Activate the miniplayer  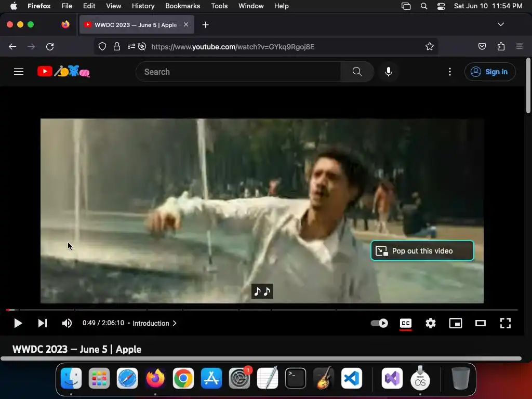[x=456, y=323]
